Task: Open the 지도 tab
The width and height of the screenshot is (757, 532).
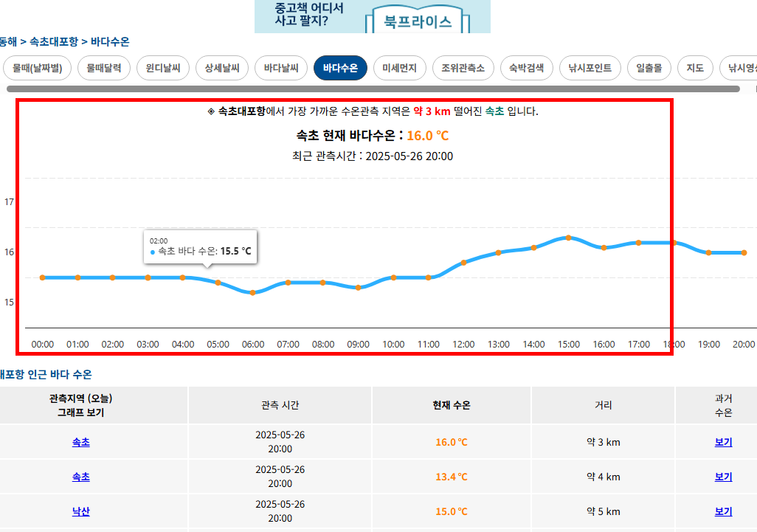Action: point(695,68)
